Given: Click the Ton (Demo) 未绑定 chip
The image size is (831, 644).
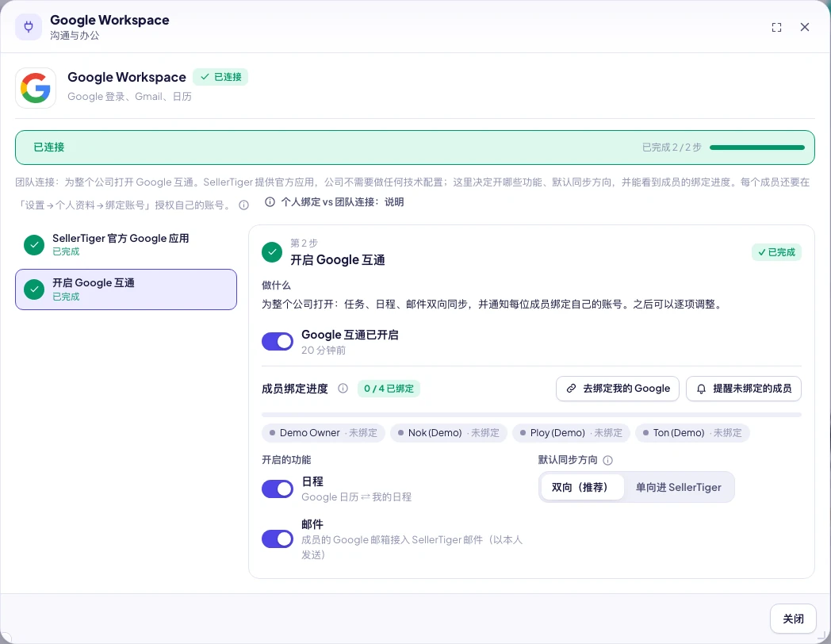Looking at the screenshot, I should point(692,433).
